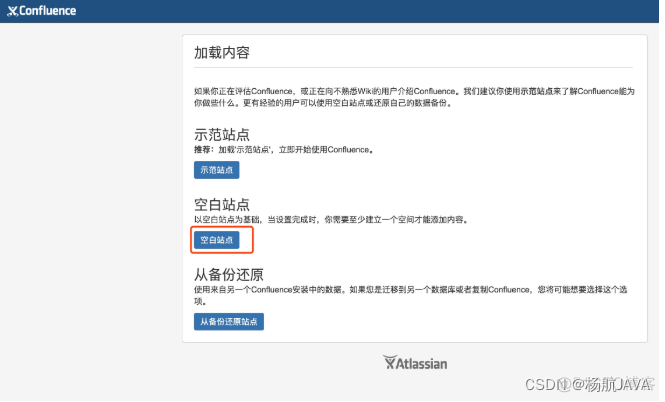Click the description starting 以空白站点为基础

[331, 220]
